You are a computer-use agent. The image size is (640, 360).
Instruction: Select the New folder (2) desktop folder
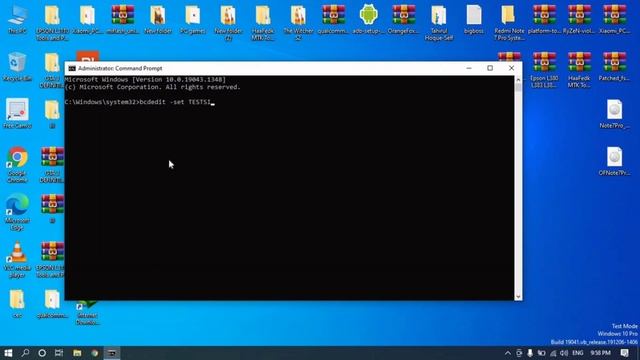coord(228,22)
